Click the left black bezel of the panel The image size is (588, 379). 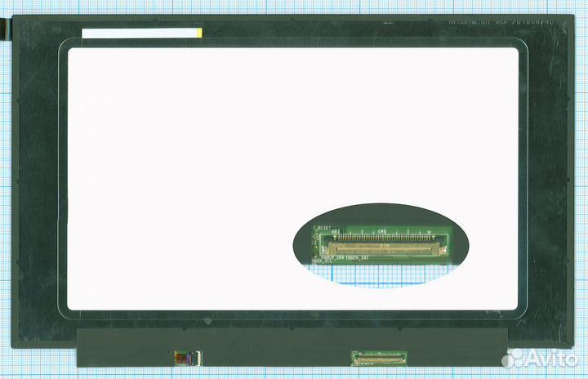pyautogui.click(x=37, y=180)
